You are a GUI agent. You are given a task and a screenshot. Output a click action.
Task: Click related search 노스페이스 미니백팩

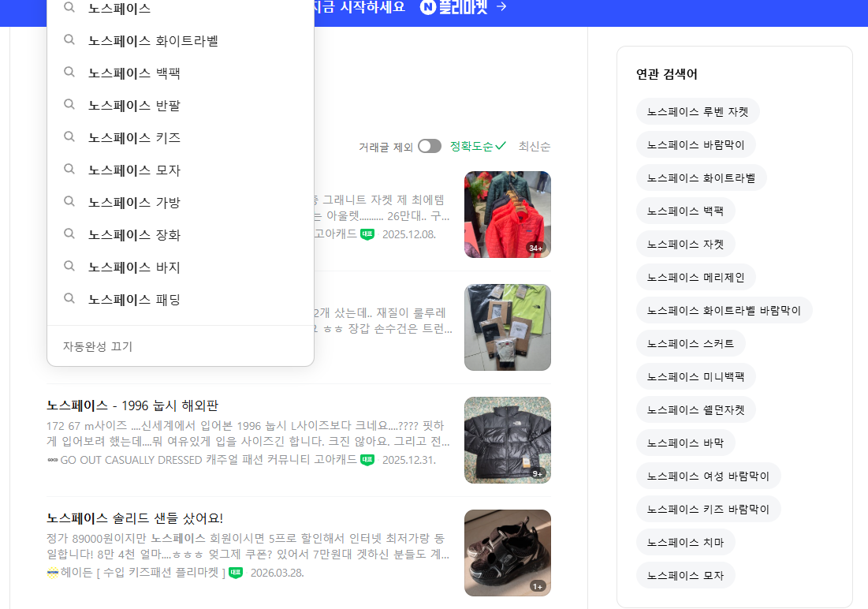[x=696, y=377]
